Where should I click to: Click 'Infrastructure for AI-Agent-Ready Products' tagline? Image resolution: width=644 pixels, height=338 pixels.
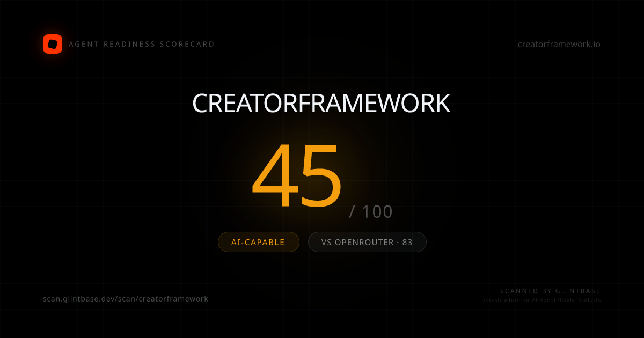coord(541,300)
